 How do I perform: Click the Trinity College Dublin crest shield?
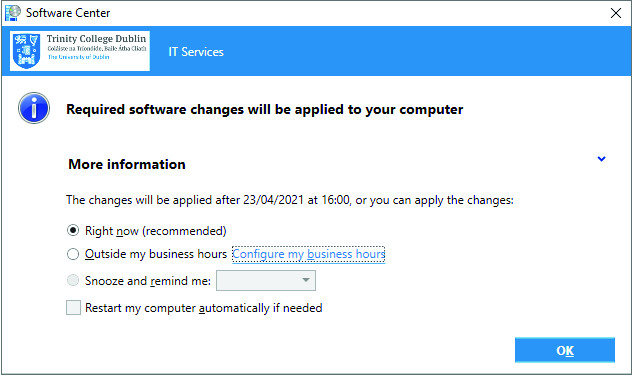(x=26, y=51)
